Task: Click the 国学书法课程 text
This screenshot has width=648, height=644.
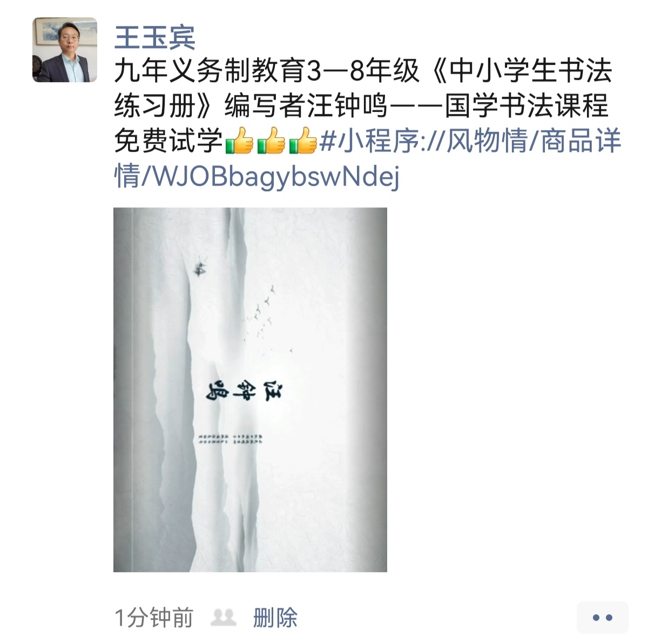Action: pos(526,106)
